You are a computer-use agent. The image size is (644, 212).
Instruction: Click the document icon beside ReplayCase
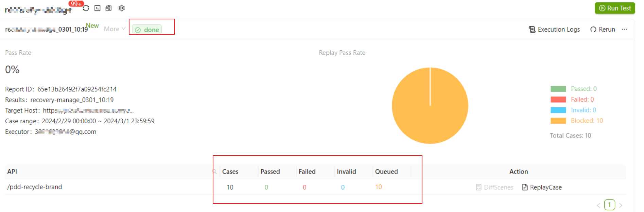[x=525, y=187]
